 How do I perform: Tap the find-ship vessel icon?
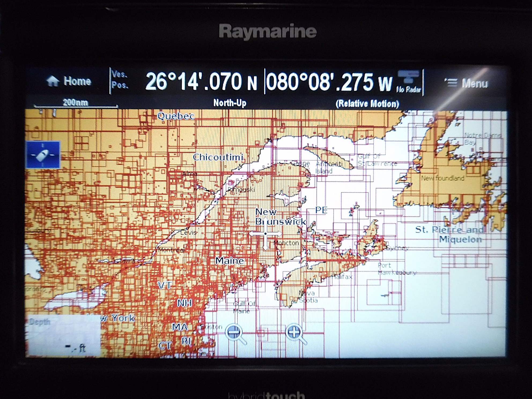pyautogui.click(x=43, y=155)
